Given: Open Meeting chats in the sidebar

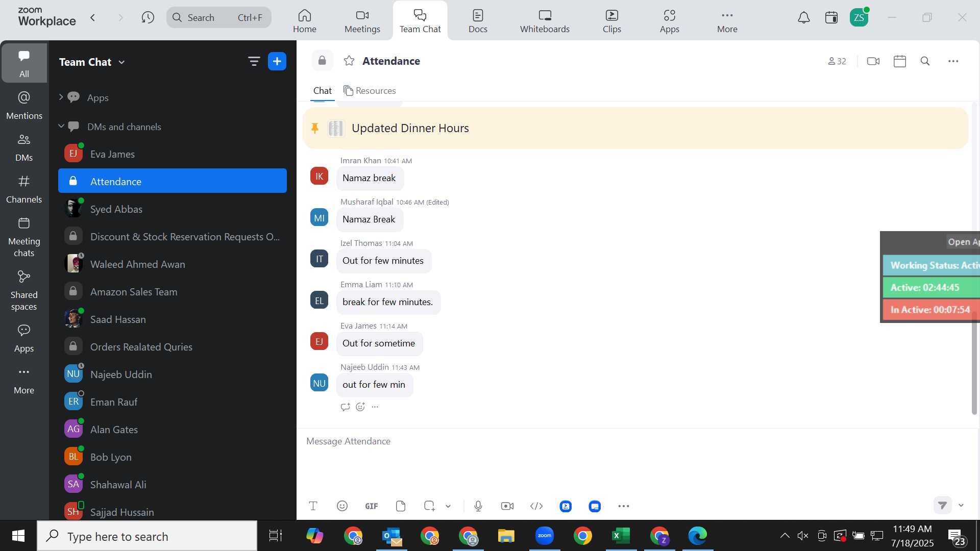Looking at the screenshot, I should coord(24,237).
